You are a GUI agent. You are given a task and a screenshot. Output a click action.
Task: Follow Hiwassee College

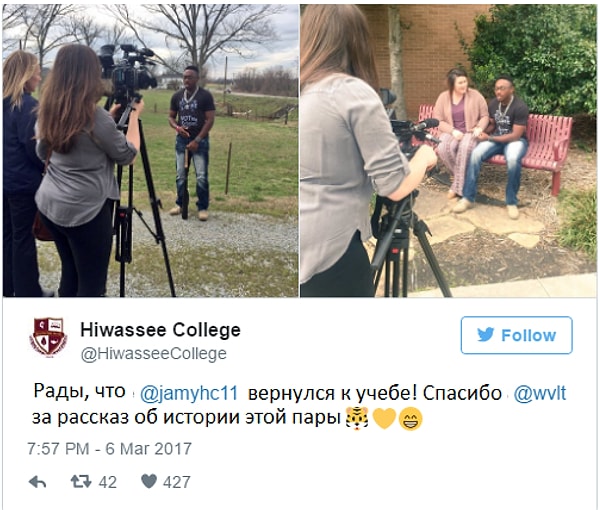click(x=517, y=335)
